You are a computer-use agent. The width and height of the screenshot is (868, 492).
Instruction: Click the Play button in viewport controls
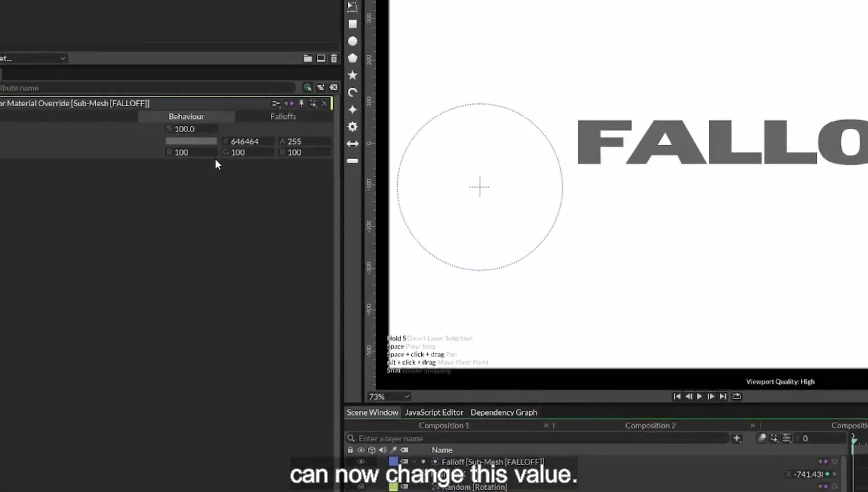point(699,397)
